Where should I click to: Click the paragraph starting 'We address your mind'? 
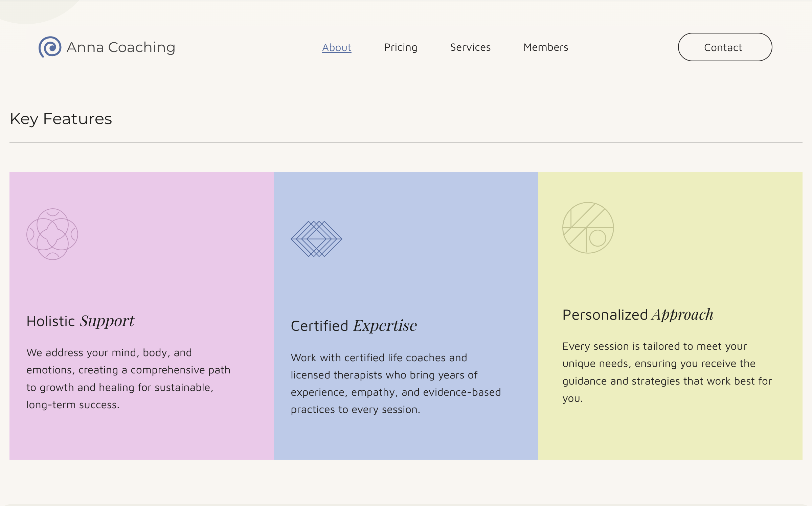pyautogui.click(x=129, y=378)
